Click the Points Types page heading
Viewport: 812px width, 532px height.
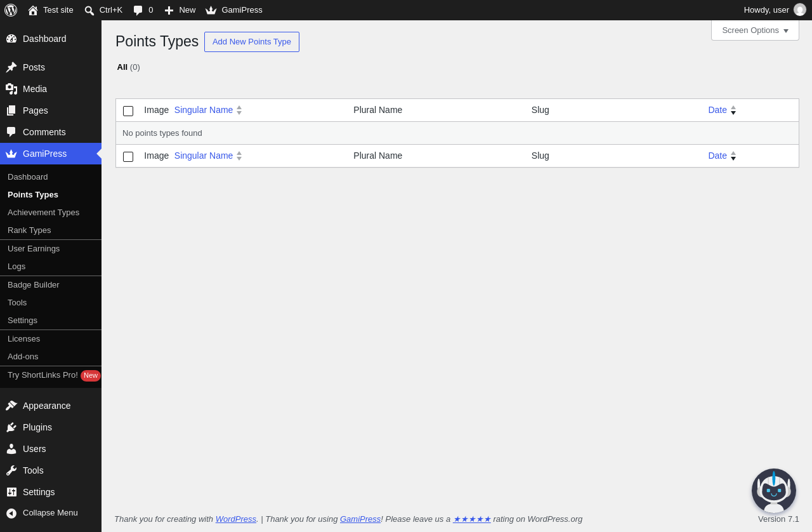pyautogui.click(x=157, y=41)
